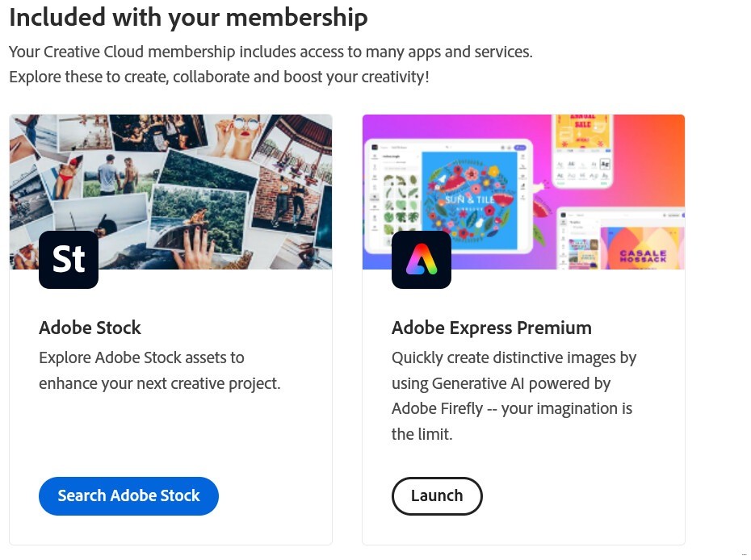Viewport: 751px width, 560px height.
Task: Click the Generative AI Firefly description text
Action: [x=514, y=395]
